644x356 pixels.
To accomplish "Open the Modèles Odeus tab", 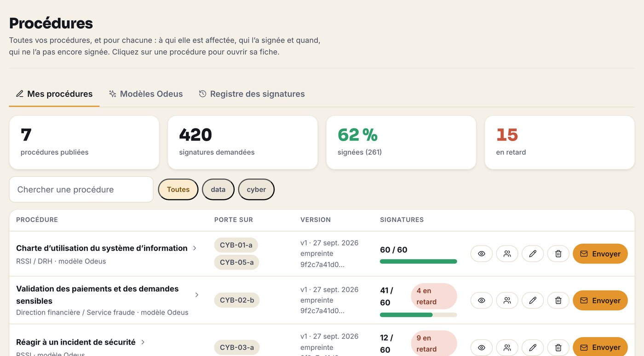I will click(x=146, y=94).
